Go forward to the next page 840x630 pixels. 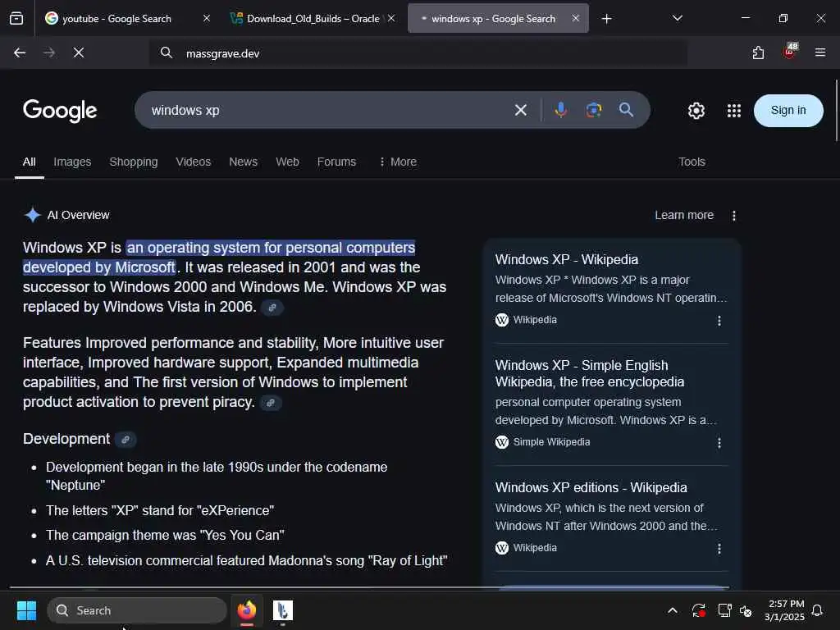(x=49, y=52)
